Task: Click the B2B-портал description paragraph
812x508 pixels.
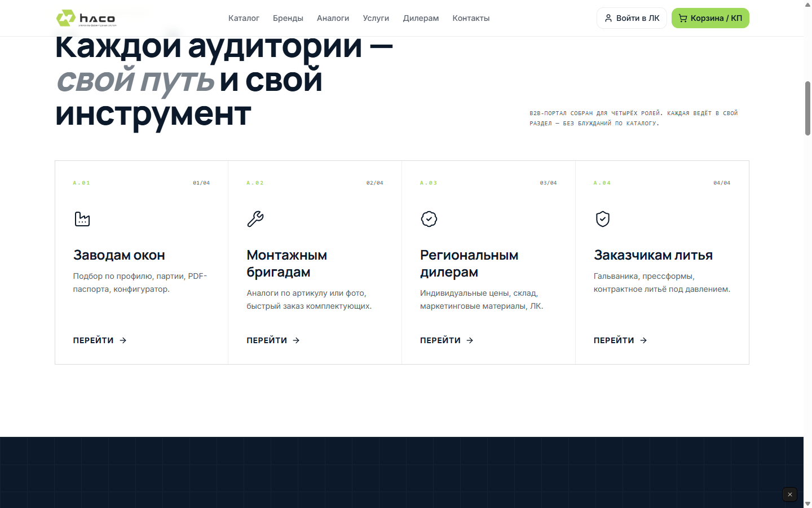Action: click(634, 118)
